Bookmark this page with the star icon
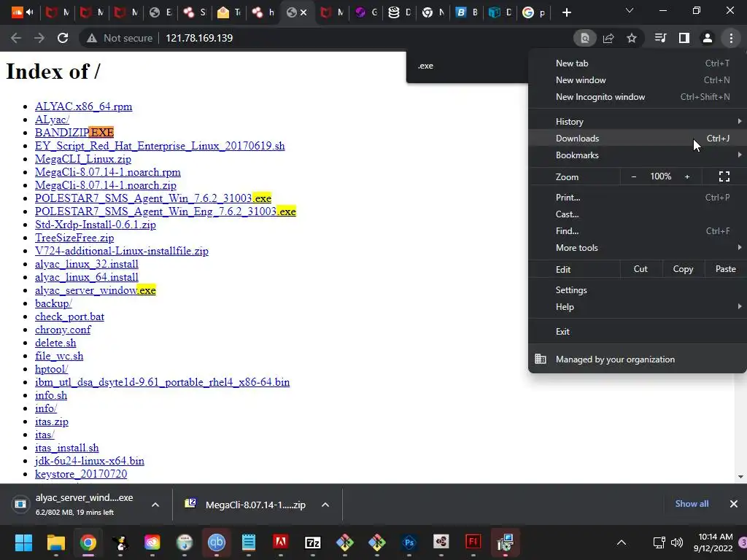The height and width of the screenshot is (560, 747). coord(632,38)
